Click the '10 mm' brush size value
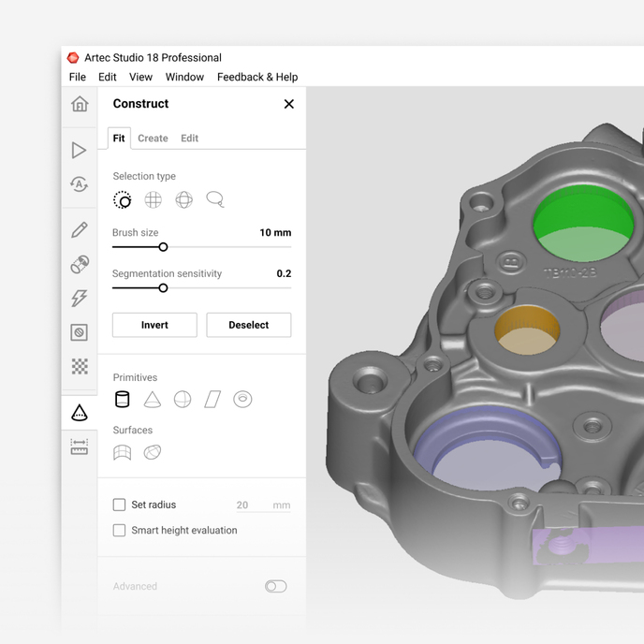Viewport: 644px width, 644px height. click(275, 233)
